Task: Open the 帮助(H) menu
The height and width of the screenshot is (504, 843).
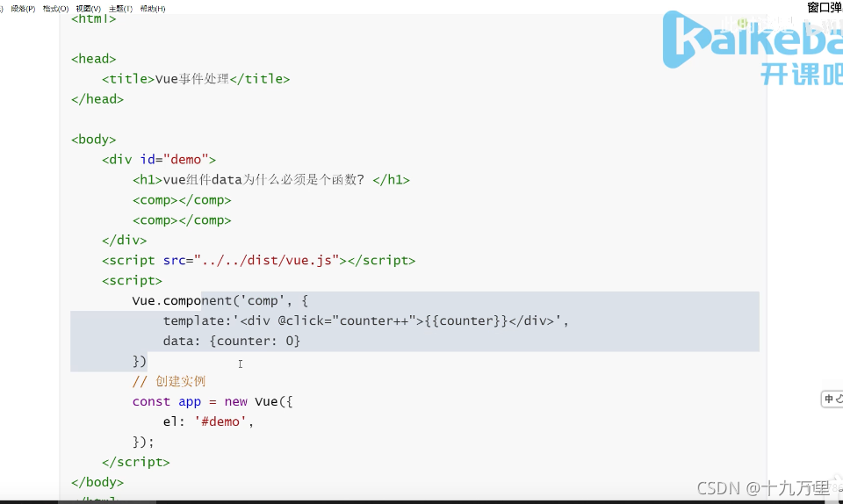Action: (x=153, y=9)
